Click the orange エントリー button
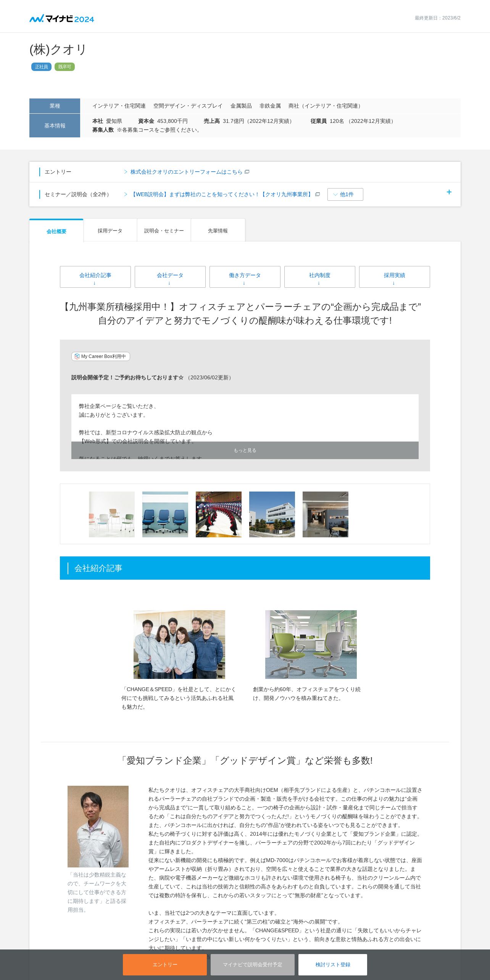 pos(165,964)
